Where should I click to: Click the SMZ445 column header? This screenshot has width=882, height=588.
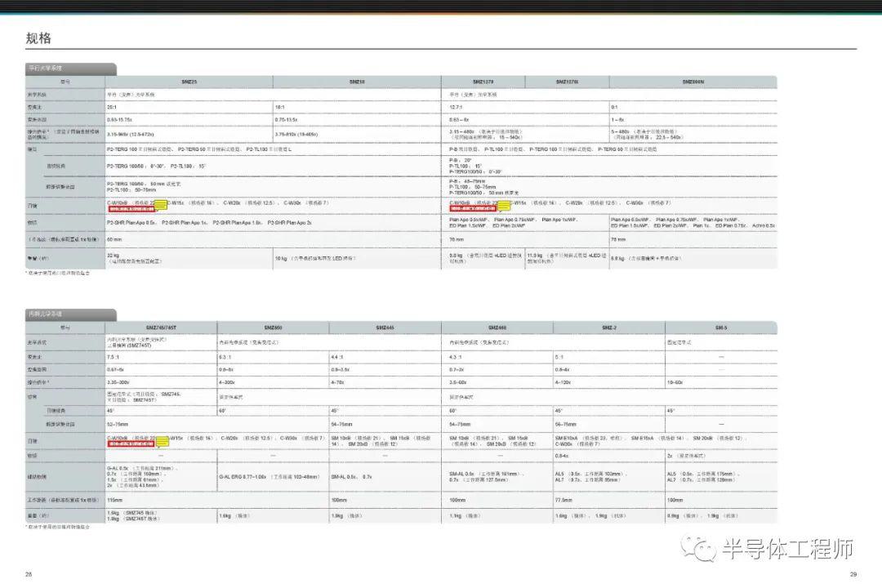pyautogui.click(x=385, y=327)
